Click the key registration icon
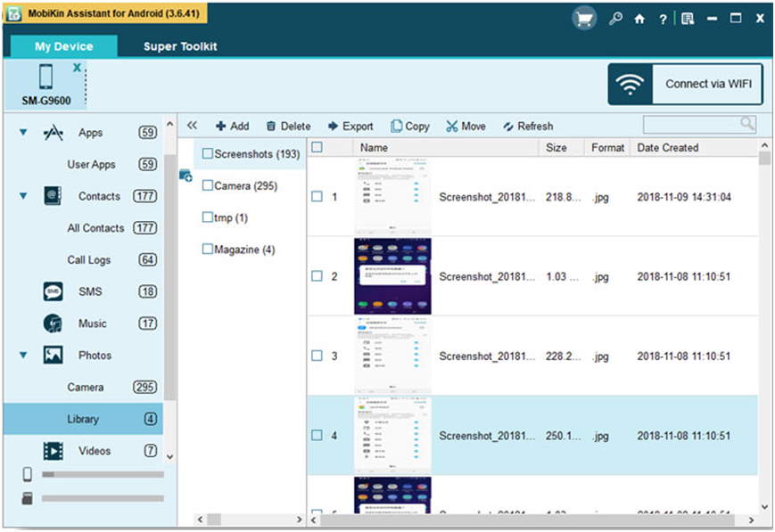The height and width of the screenshot is (532, 775). 615,19
